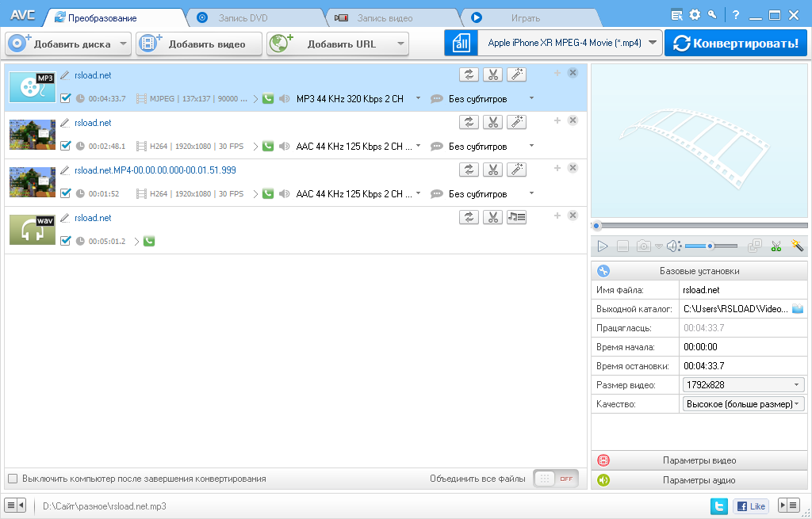Uncheck the 00:01:52 video checkbox
Screen dimensions: 812x519
[x=65, y=193]
